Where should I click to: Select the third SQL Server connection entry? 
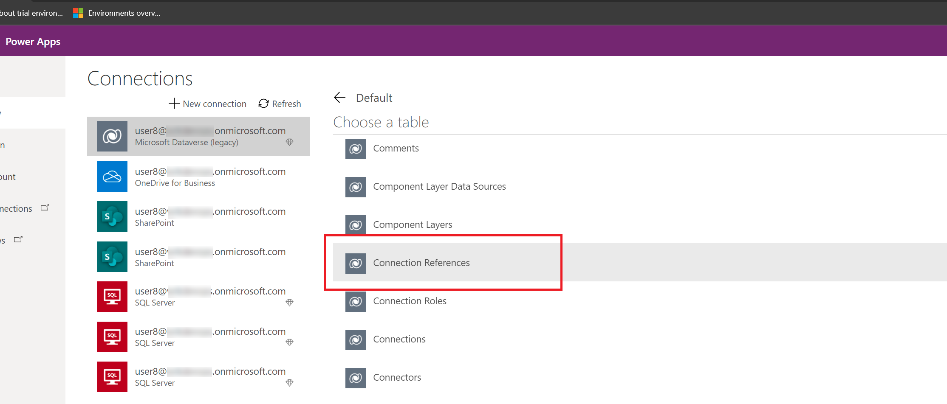[199, 376]
